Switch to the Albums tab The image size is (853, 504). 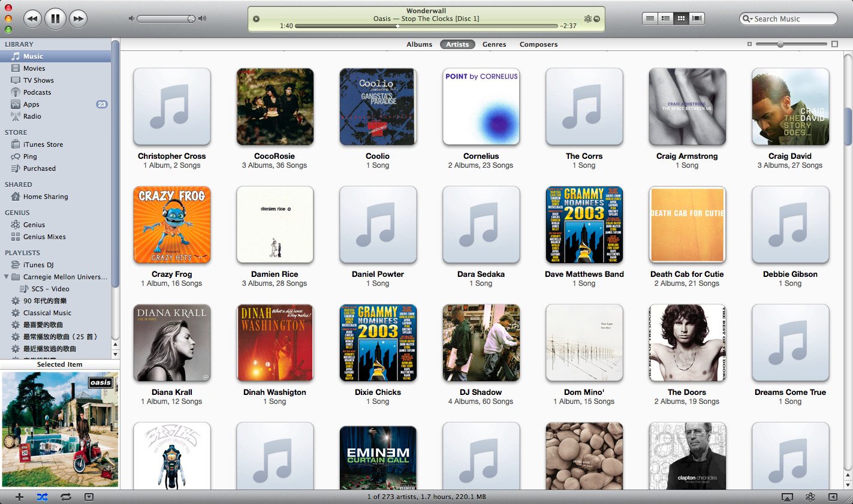[x=419, y=44]
